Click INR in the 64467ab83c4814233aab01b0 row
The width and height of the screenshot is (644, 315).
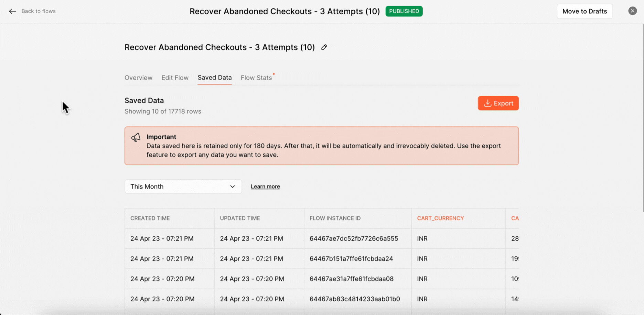(422, 299)
